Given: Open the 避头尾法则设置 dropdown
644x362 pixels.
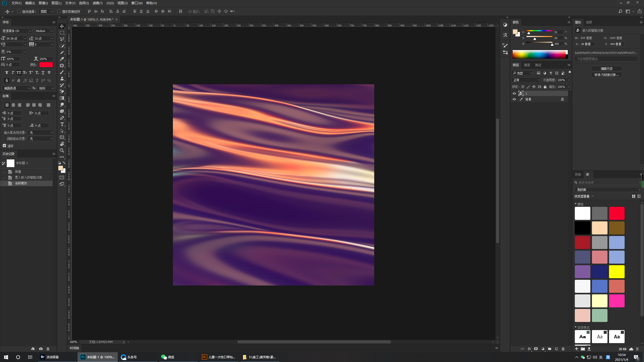Looking at the screenshot, I should pyautogui.click(x=40, y=133).
